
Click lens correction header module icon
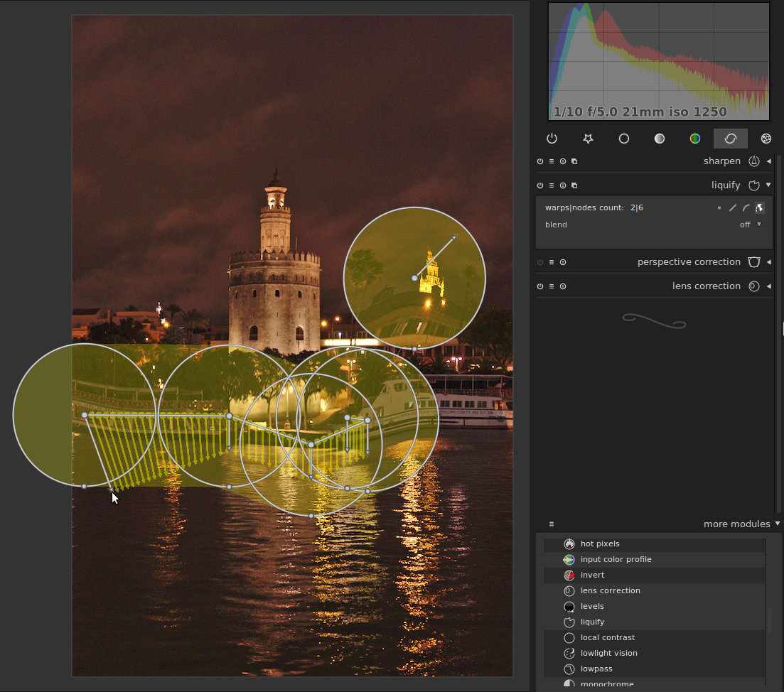[754, 286]
